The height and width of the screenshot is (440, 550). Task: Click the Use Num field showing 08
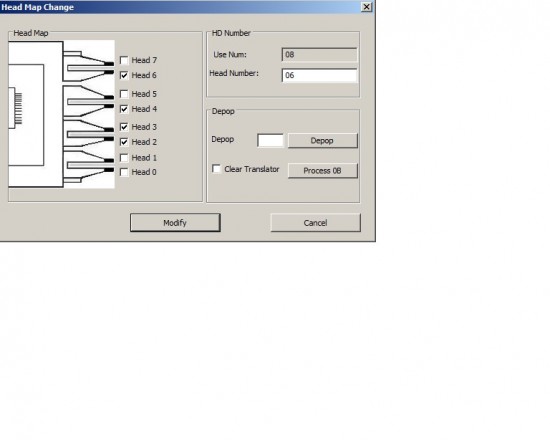tap(319, 55)
